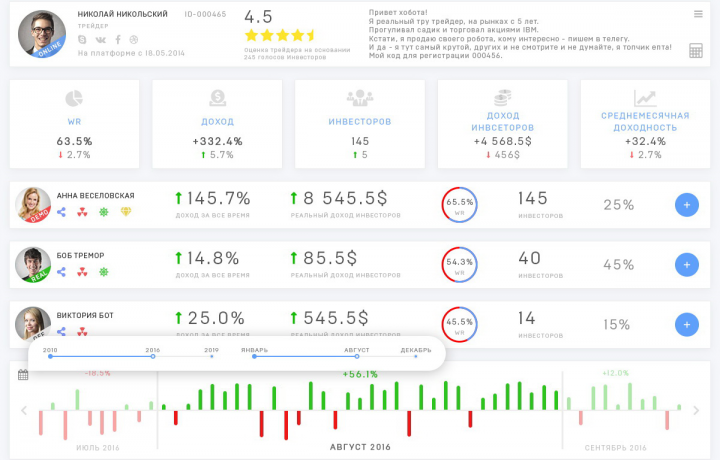Open Nikolay's VK social icon
The image size is (720, 460).
click(x=101, y=40)
